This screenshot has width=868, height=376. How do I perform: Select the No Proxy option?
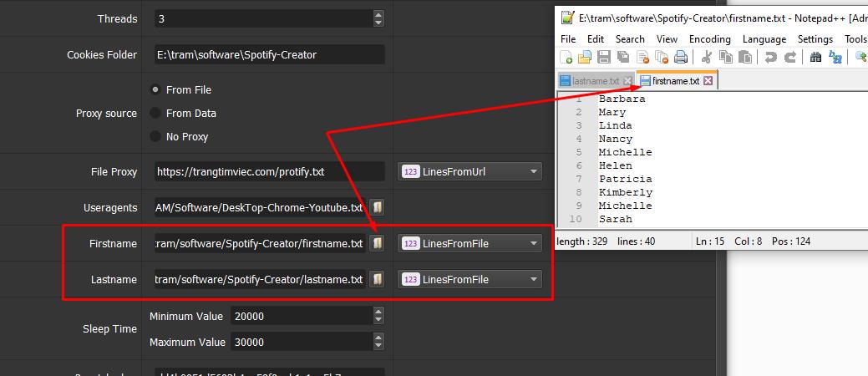click(x=155, y=136)
